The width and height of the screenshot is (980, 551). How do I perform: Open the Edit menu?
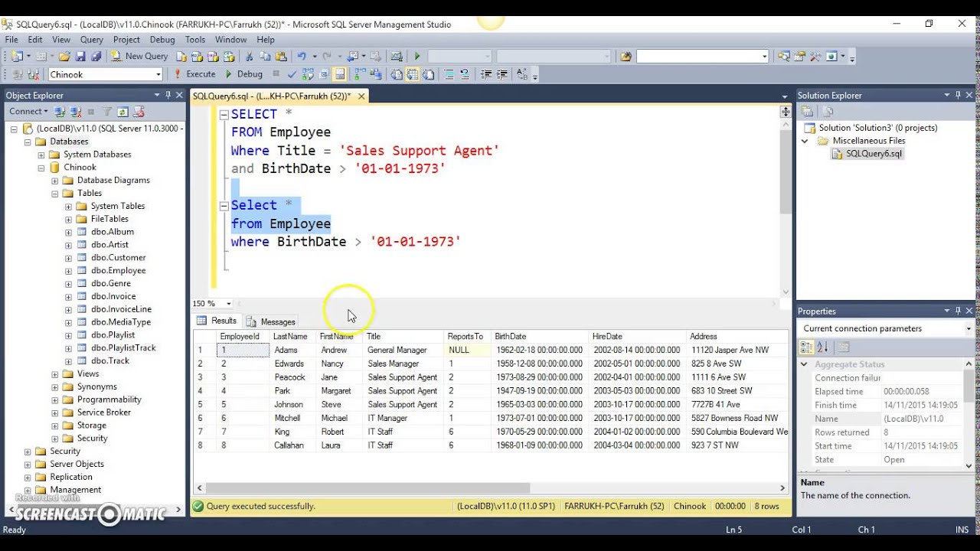click(x=35, y=40)
